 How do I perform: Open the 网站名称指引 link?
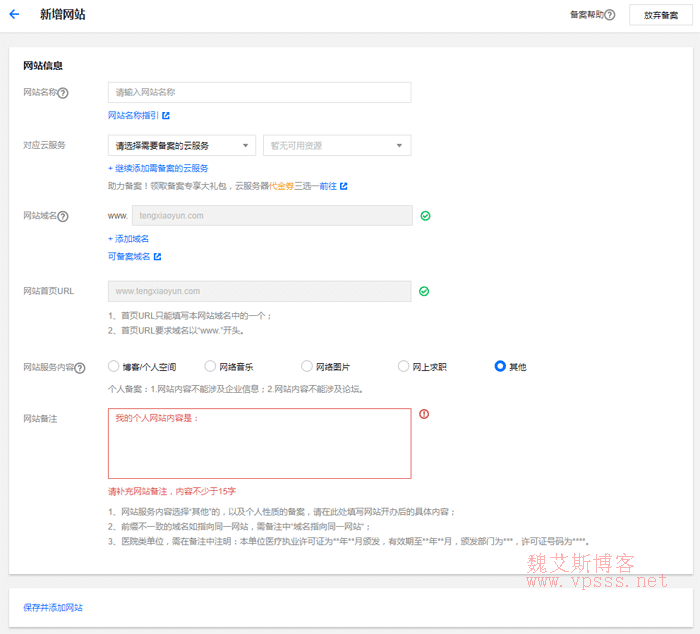pyautogui.click(x=139, y=115)
